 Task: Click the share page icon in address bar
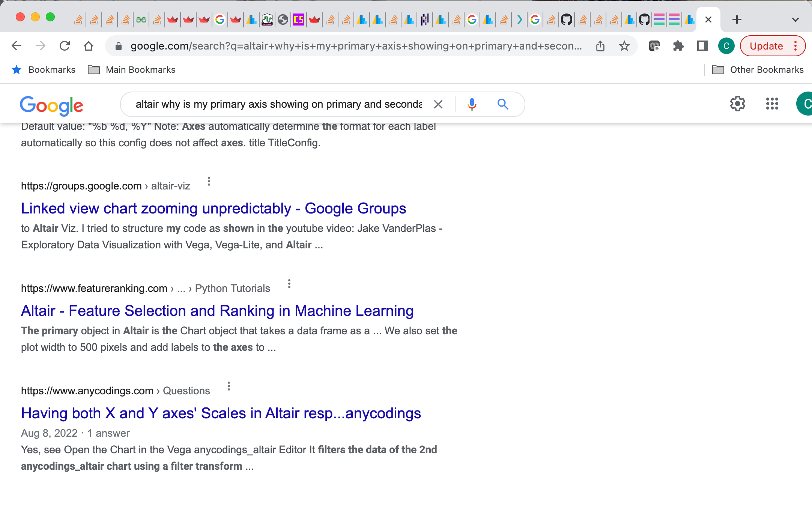coord(600,46)
